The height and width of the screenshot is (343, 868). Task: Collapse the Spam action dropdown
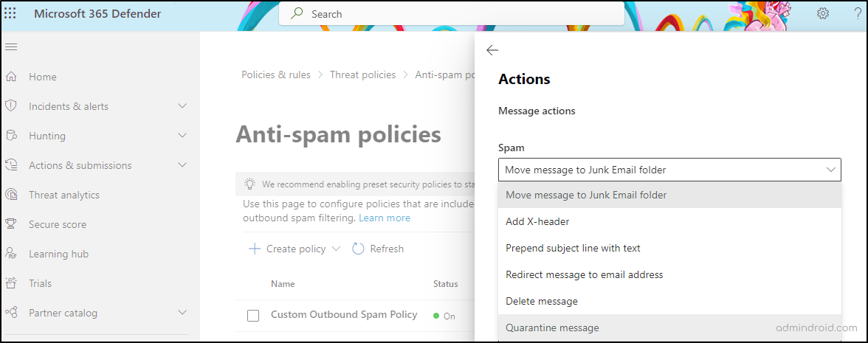click(831, 170)
